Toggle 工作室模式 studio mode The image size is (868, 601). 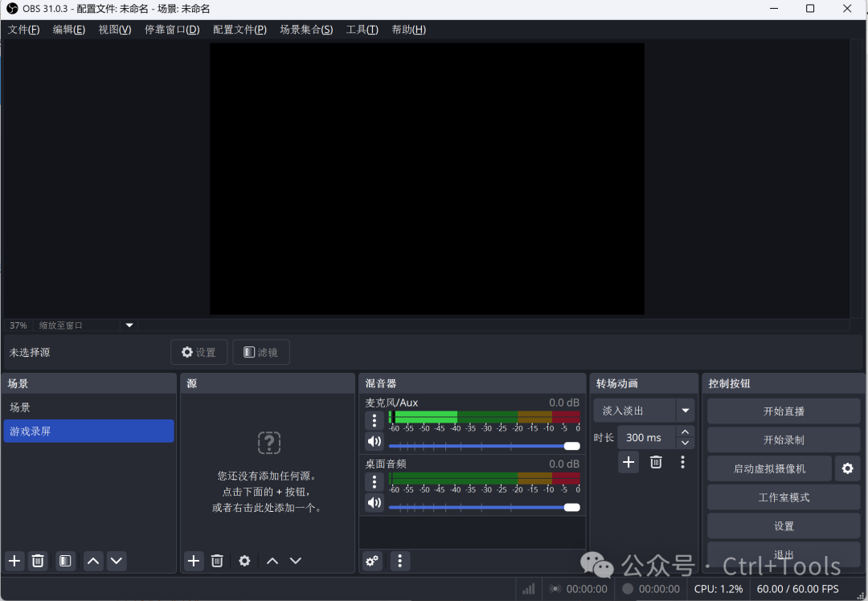coord(784,497)
